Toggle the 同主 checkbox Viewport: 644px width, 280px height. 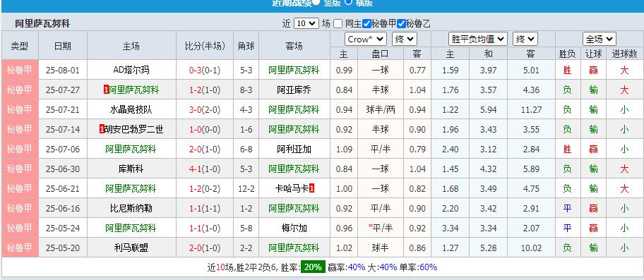click(x=338, y=24)
